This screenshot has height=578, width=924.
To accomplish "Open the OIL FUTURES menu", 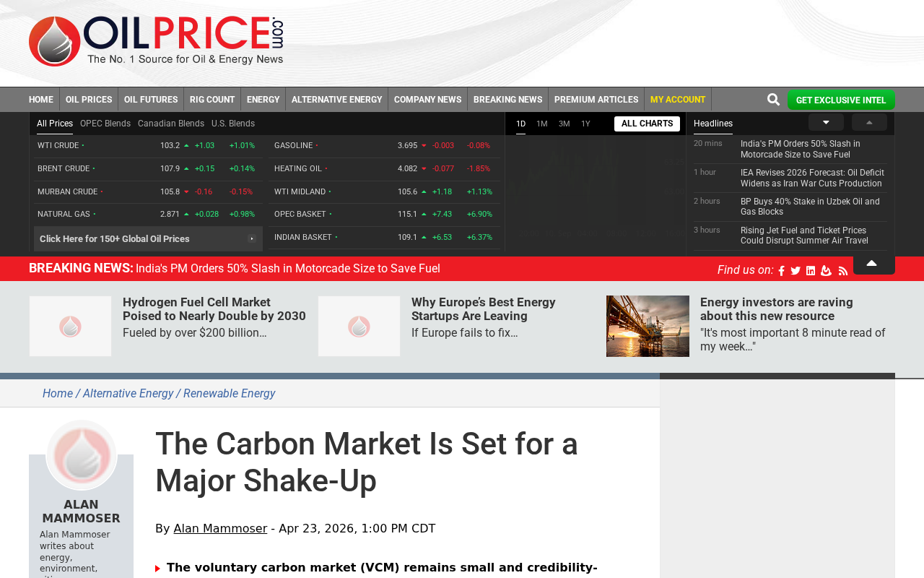I will (151, 100).
